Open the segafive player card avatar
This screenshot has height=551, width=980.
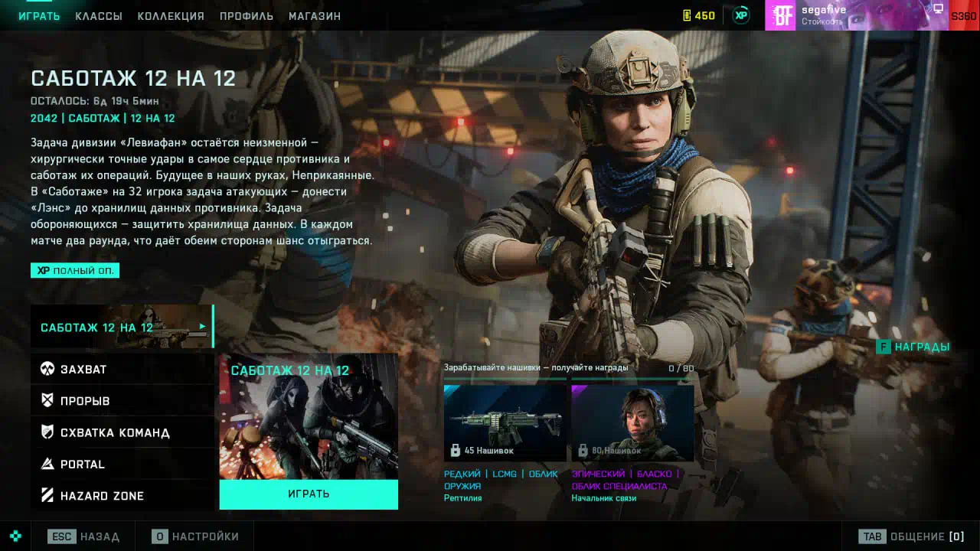pos(782,15)
